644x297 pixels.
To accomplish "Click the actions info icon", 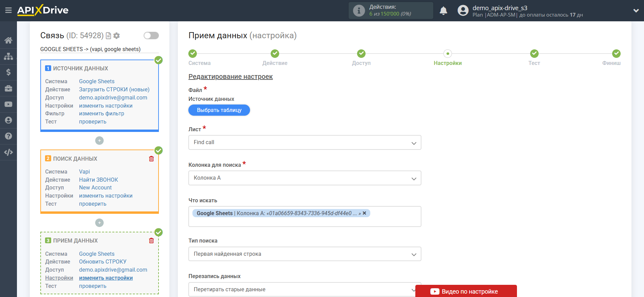I will click(359, 10).
